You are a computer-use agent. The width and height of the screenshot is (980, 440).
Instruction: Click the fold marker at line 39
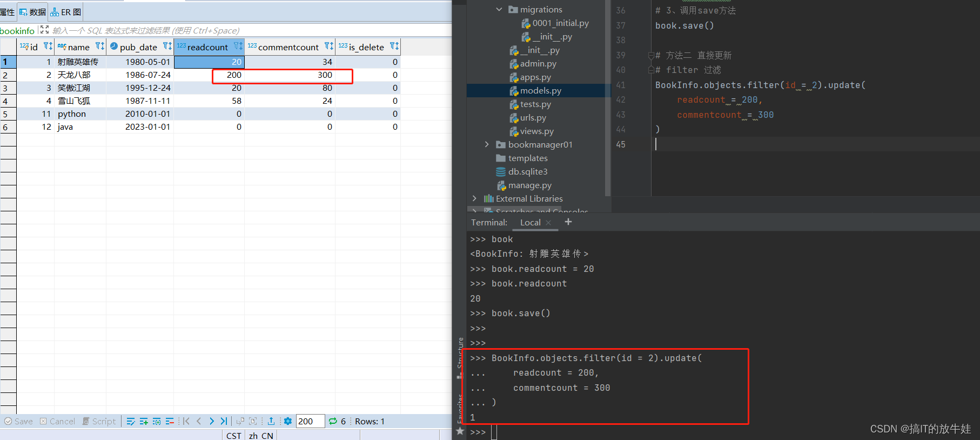(x=651, y=55)
